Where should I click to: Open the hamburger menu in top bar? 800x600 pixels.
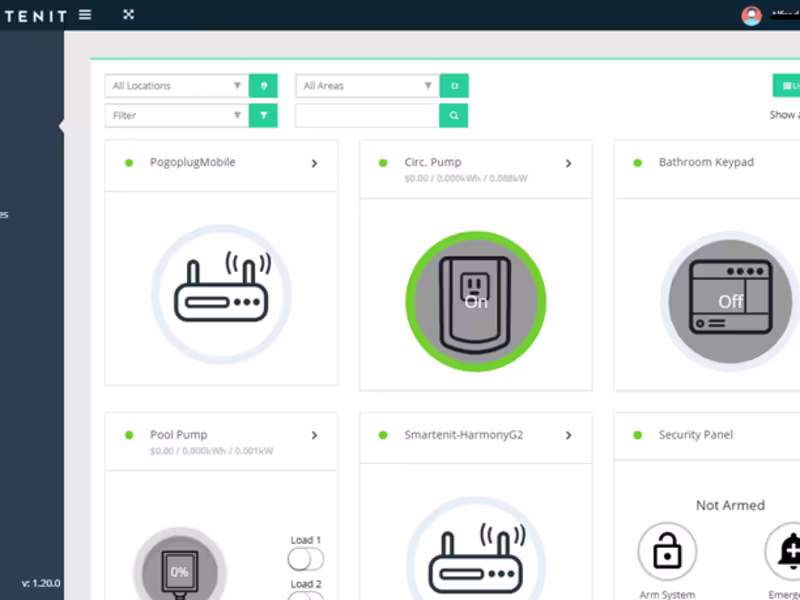coord(85,15)
